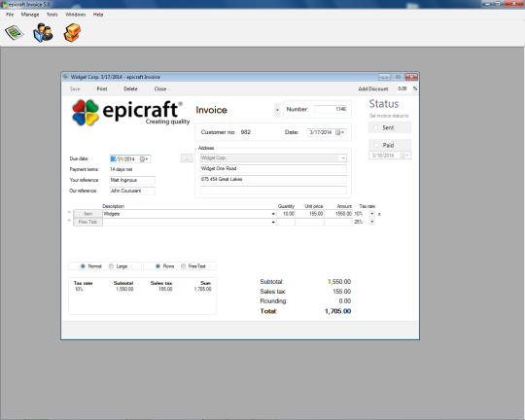525x420 pixels.
Task: Click the Delete button
Action: tap(130, 88)
